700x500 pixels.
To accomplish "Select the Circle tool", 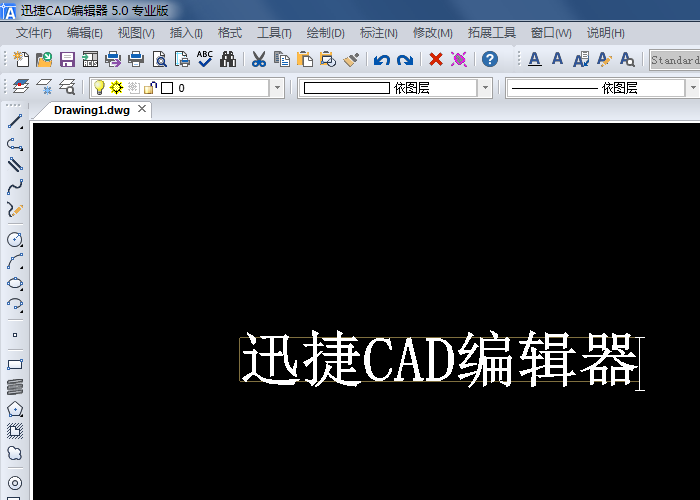I will (15, 240).
